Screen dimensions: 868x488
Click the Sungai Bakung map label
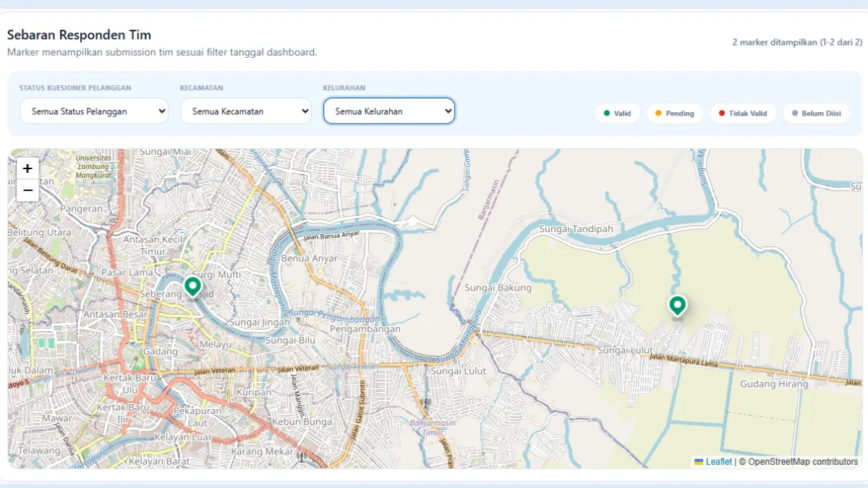[x=498, y=288]
